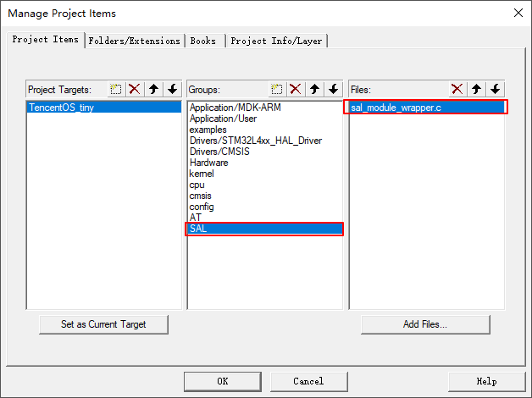Screen dimensions: 532x398
Task: Move project target up
Action: tap(153, 90)
